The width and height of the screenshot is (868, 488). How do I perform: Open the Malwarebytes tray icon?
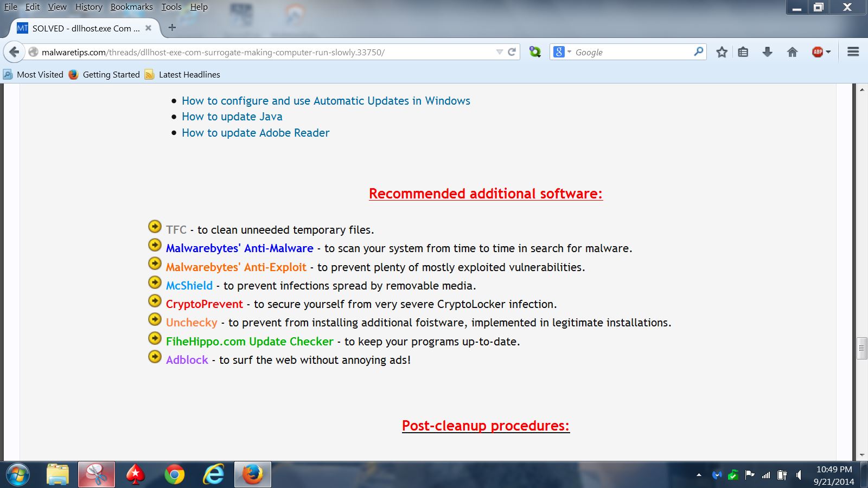[x=717, y=476]
